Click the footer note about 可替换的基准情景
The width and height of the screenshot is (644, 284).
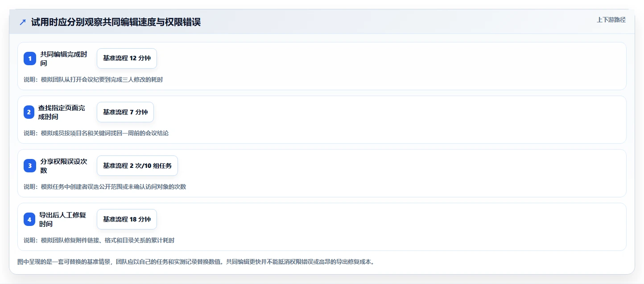[196, 262]
